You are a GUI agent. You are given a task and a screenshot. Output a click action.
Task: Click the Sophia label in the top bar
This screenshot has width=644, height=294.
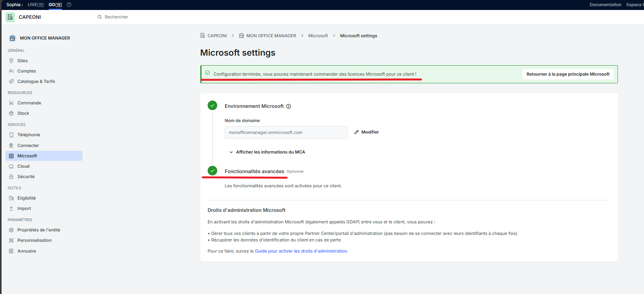click(15, 5)
